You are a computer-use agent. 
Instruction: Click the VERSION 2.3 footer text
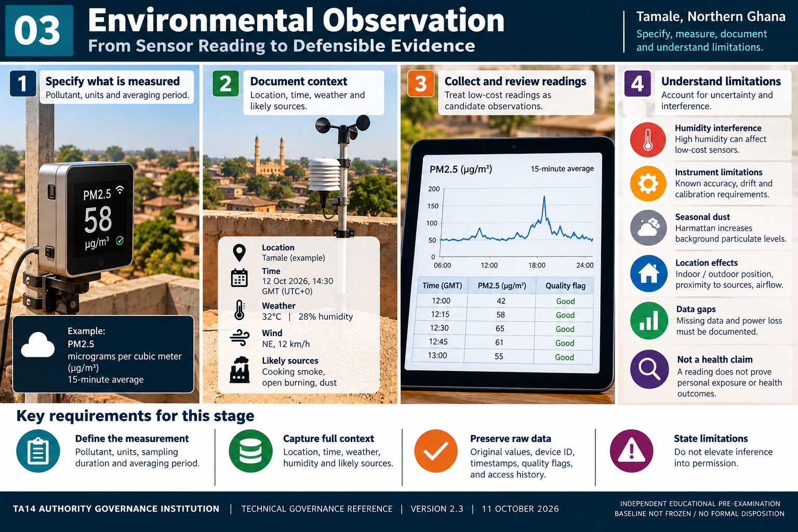click(437, 509)
